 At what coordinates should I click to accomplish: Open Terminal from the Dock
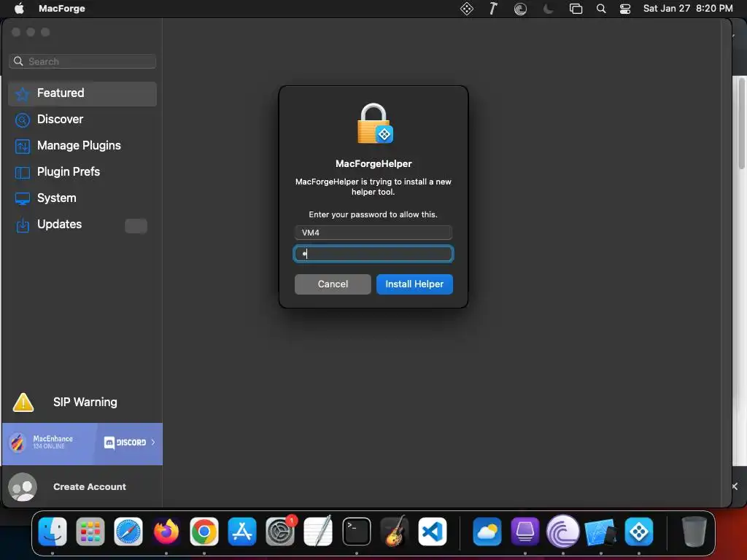356,532
